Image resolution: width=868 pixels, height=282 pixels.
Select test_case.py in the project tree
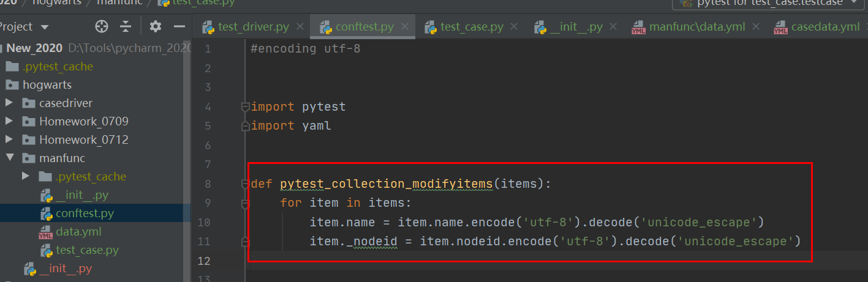(x=87, y=250)
